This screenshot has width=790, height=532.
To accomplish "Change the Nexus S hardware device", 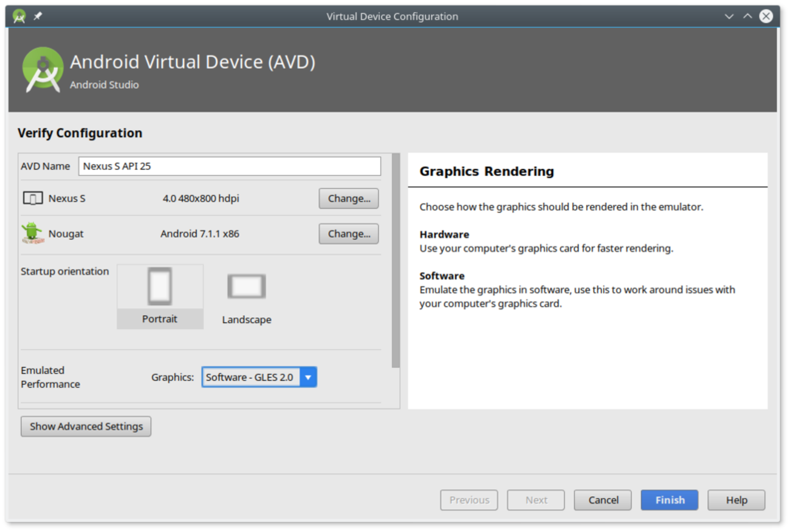I will pyautogui.click(x=349, y=199).
